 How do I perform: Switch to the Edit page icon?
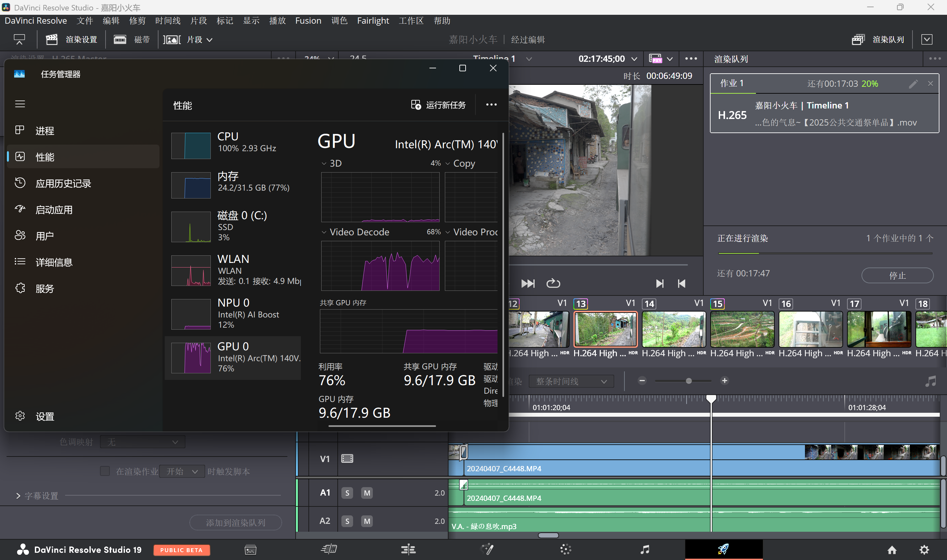click(x=408, y=549)
